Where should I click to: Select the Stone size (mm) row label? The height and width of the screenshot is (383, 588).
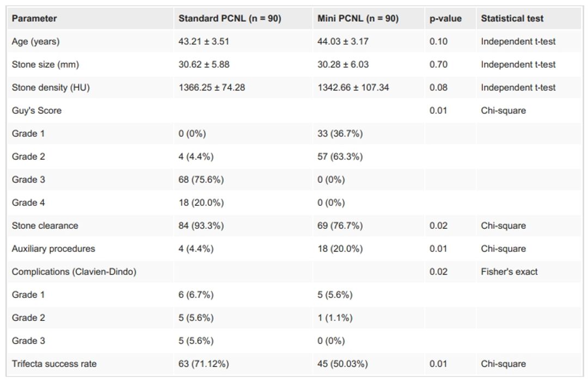click(x=45, y=64)
